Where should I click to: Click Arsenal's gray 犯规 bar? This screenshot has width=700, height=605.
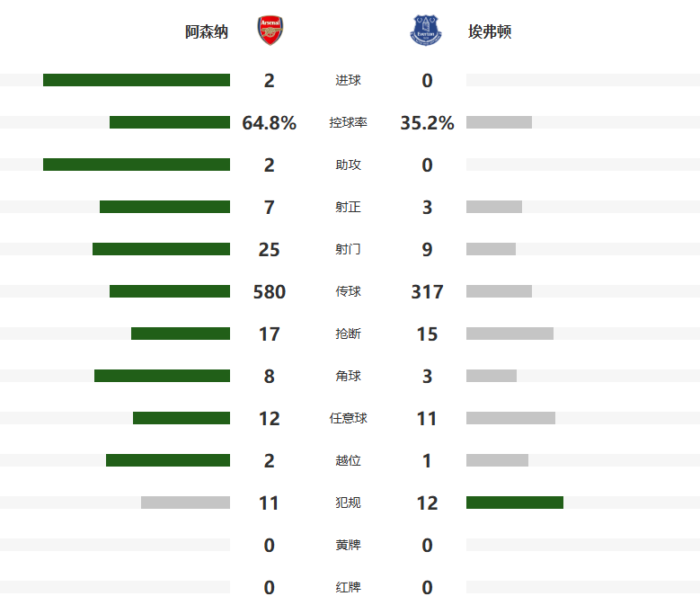[185, 503]
